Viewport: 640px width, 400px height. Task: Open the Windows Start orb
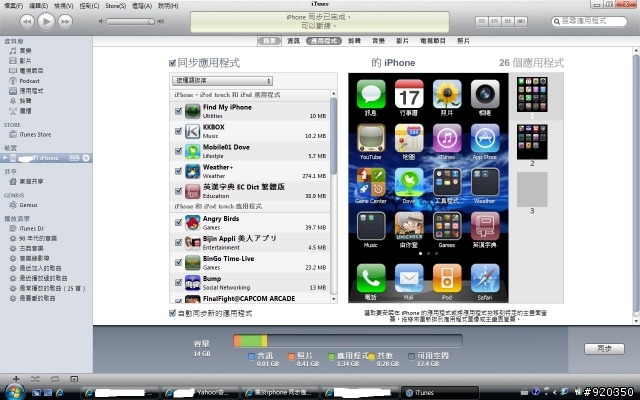[x=14, y=392]
